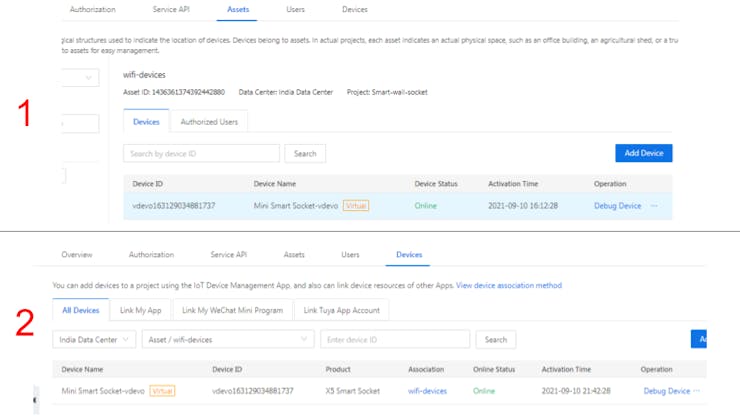Switch to Link My App tab

pyautogui.click(x=140, y=311)
